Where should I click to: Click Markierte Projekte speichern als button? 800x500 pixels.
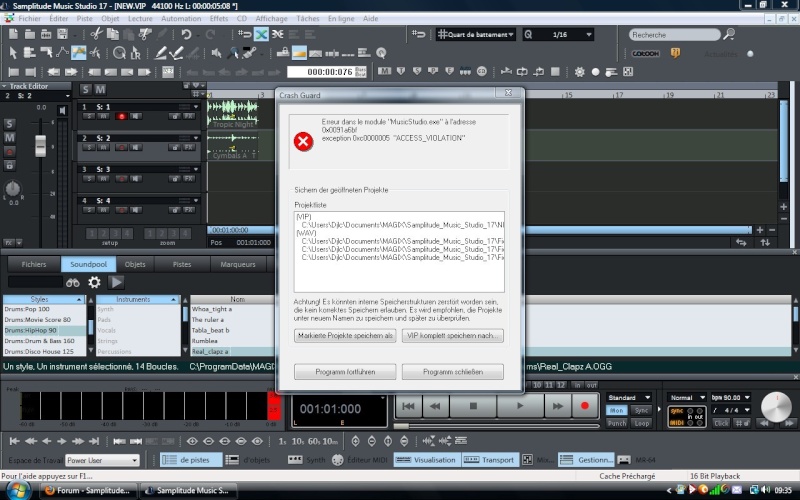point(345,336)
